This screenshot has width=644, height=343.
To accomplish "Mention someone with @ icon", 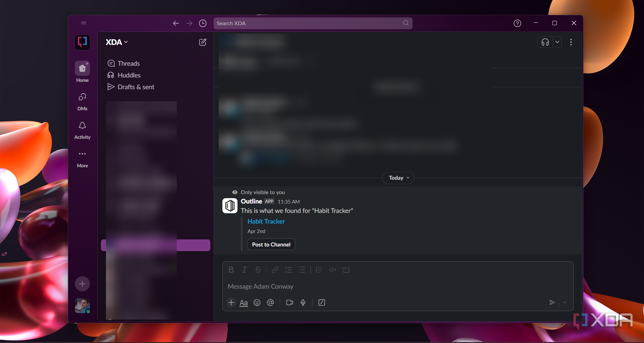I will point(270,302).
